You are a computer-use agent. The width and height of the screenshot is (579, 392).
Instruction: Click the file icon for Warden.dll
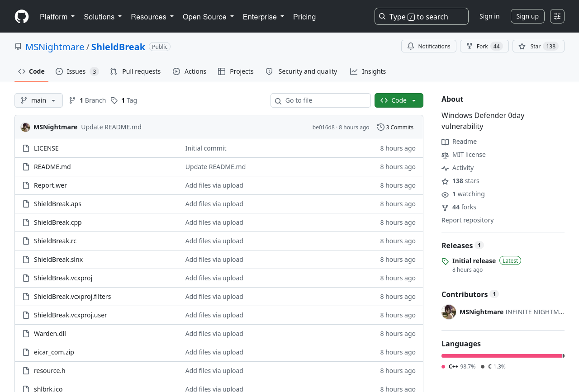(x=26, y=334)
